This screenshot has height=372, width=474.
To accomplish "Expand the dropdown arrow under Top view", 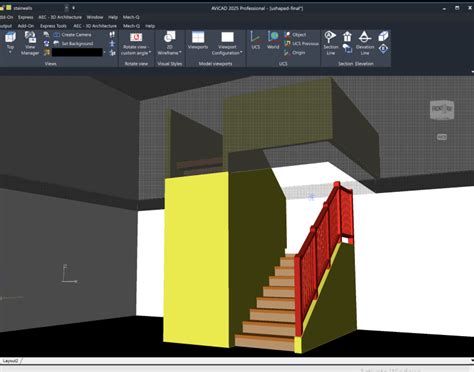I will pos(10,52).
